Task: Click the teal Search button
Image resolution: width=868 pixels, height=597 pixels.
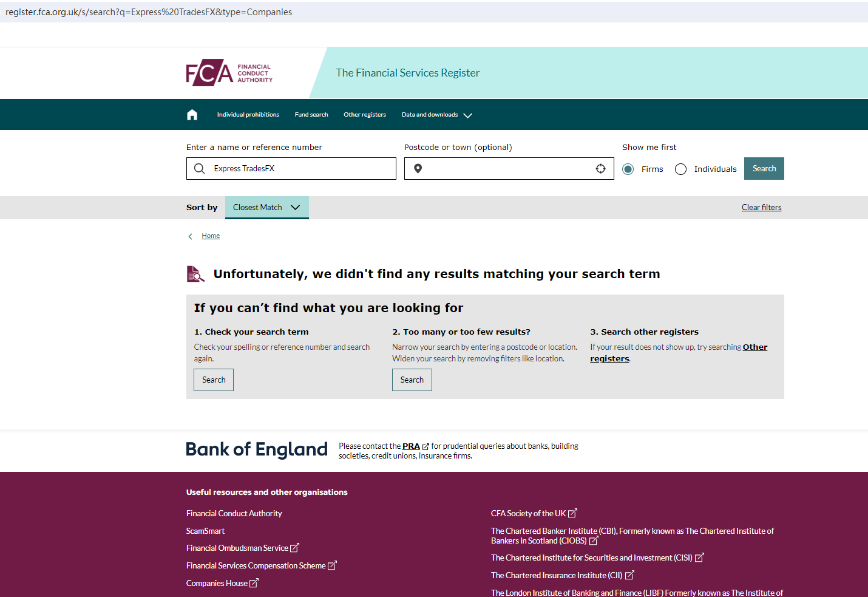Action: pos(764,169)
